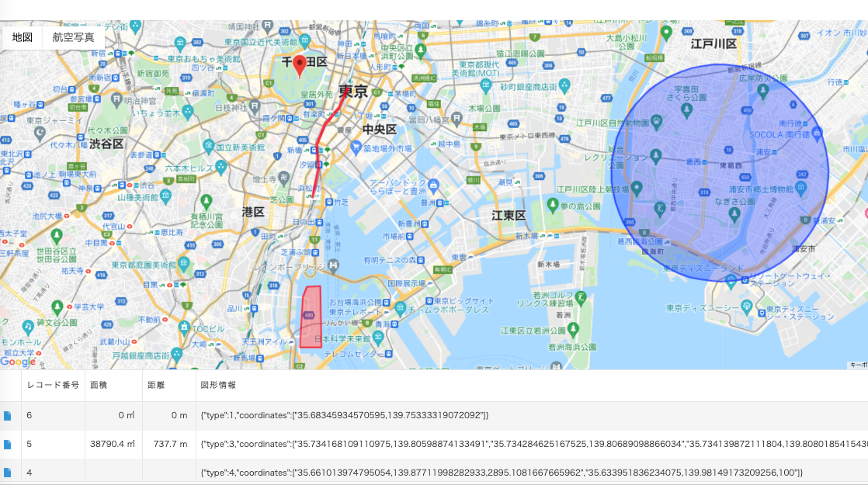Open record 6 detail icon
This screenshot has width=868, height=485.
8,415
